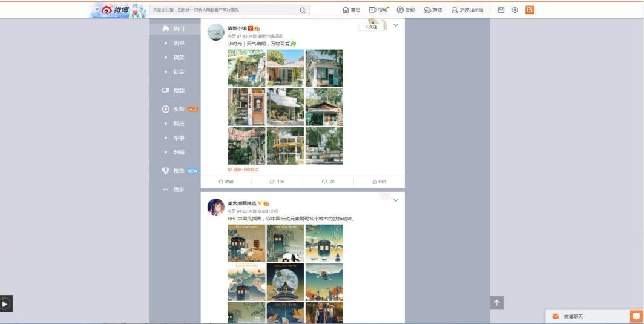Image resolution: width=644 pixels, height=324 pixels.
Task: Open the 清新小镇超话 topic link below photos
Action: 243,170
